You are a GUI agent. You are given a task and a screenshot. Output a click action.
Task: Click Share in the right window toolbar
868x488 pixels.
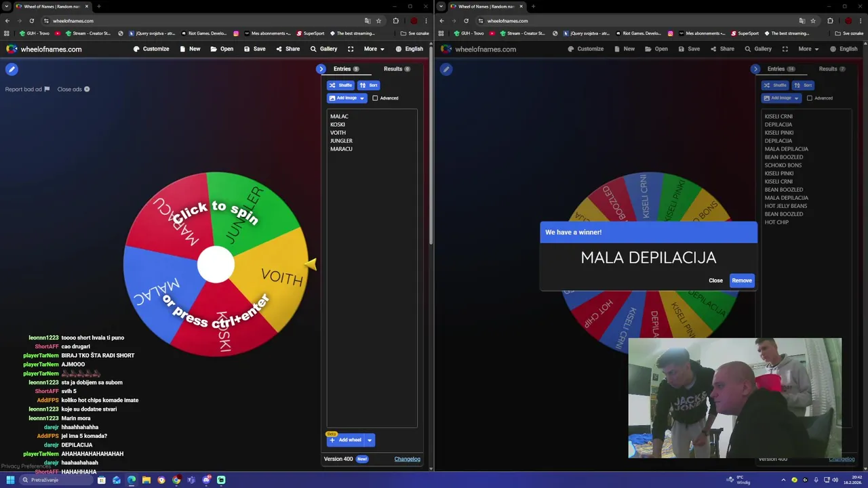722,49
